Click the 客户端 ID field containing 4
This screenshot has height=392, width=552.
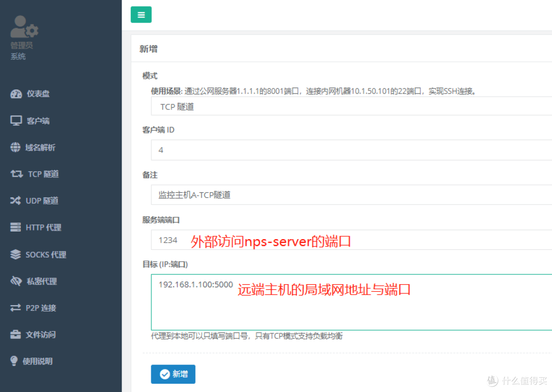[351, 150]
